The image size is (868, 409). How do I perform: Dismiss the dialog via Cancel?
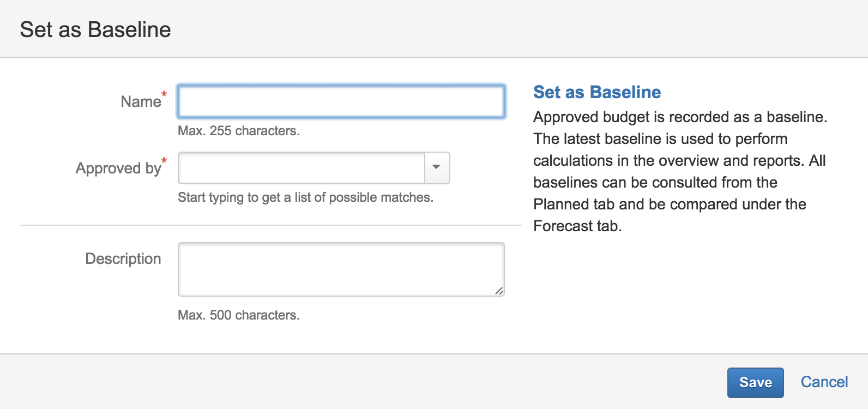coord(824,382)
